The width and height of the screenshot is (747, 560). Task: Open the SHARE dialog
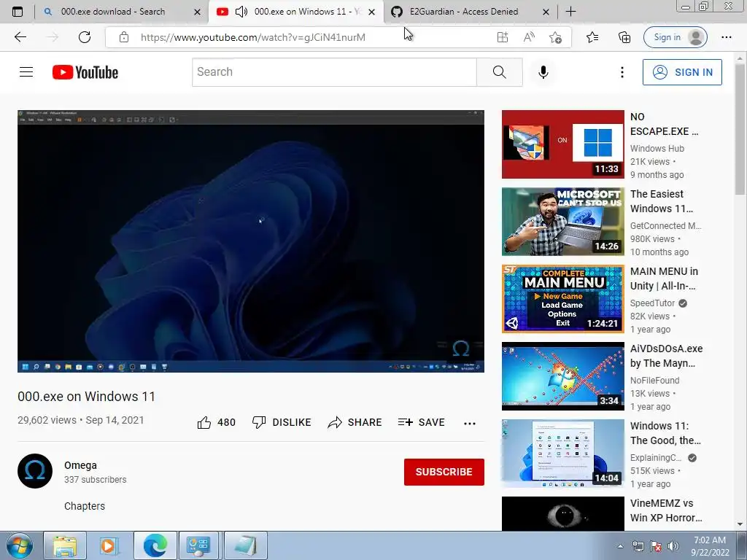[x=355, y=422]
